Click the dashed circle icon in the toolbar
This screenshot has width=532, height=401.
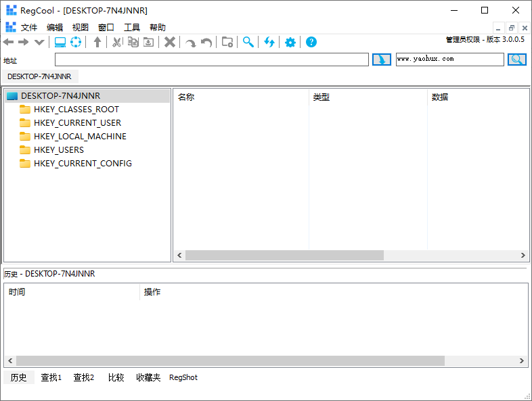pos(76,42)
